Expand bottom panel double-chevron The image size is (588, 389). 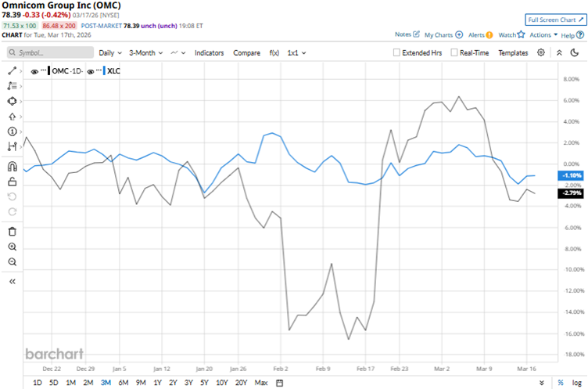pyautogui.click(x=542, y=383)
